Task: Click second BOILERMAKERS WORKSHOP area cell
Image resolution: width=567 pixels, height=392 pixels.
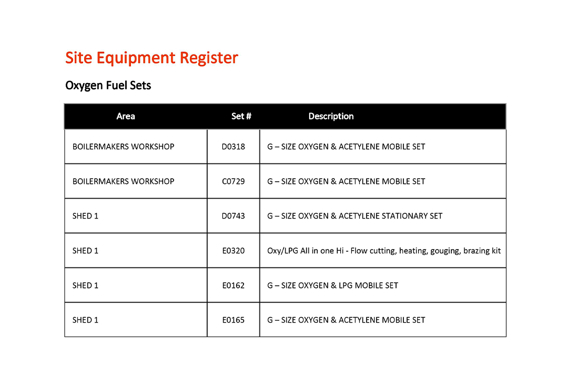Action: [136, 181]
